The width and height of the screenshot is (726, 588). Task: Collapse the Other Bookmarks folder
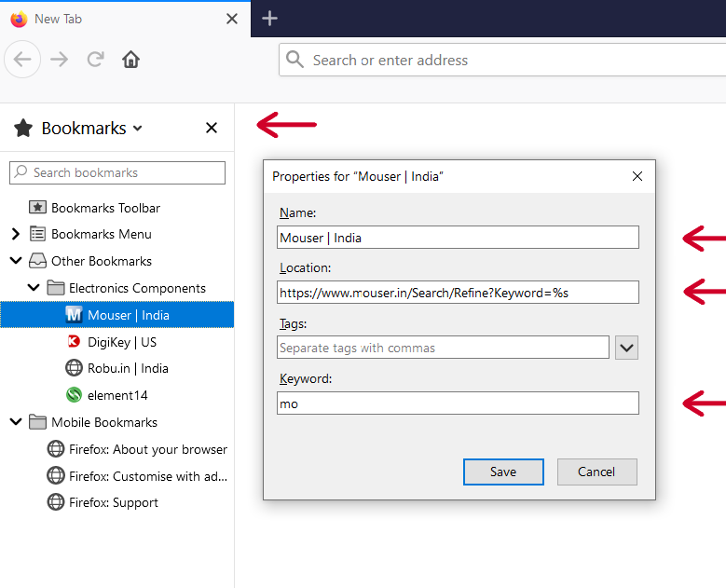click(x=16, y=261)
